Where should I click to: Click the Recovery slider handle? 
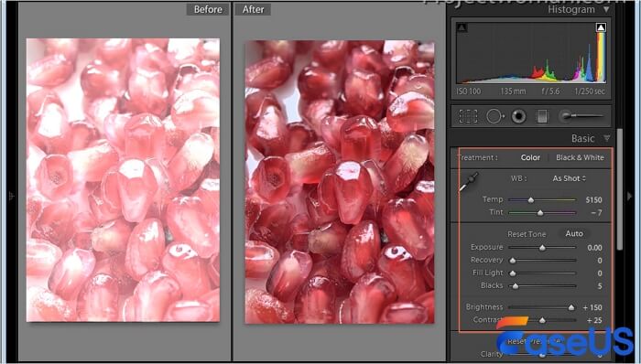[512, 261]
